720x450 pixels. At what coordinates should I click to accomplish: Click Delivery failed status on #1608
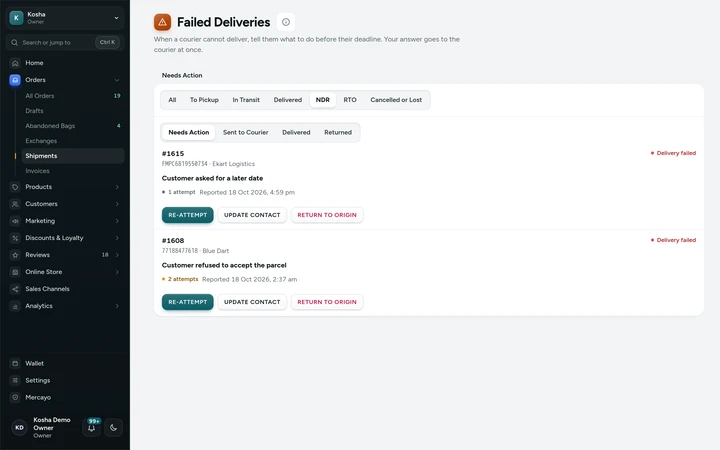(x=673, y=240)
